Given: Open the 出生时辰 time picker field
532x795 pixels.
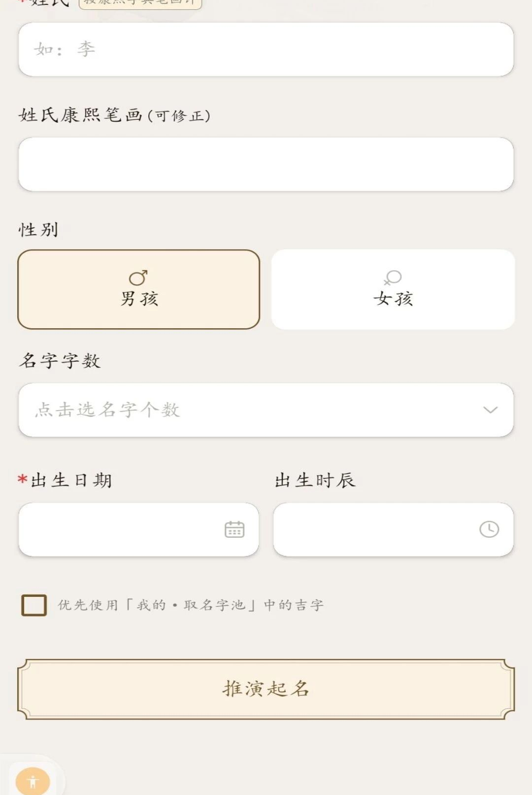Looking at the screenshot, I should [393, 529].
